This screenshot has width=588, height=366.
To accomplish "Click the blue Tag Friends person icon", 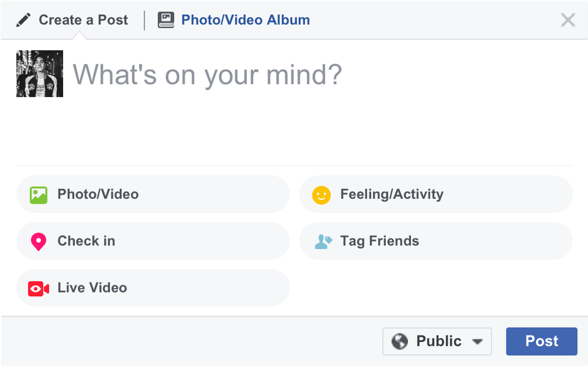I will (323, 242).
